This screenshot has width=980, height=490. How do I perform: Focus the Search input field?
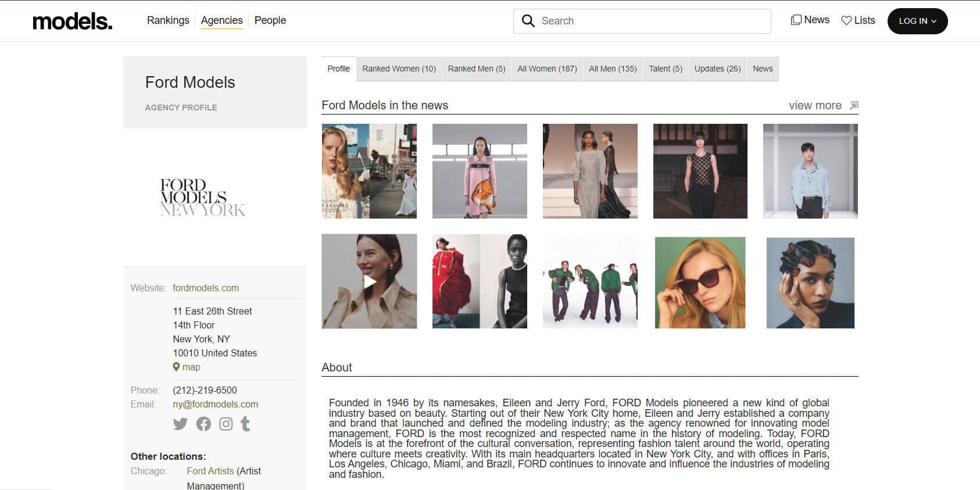pos(642,21)
